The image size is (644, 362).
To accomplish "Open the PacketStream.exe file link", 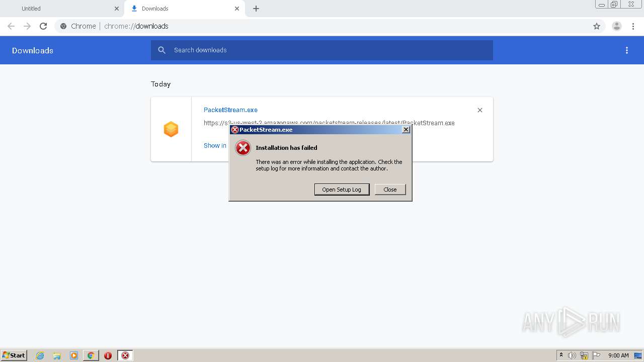I will pos(230,110).
